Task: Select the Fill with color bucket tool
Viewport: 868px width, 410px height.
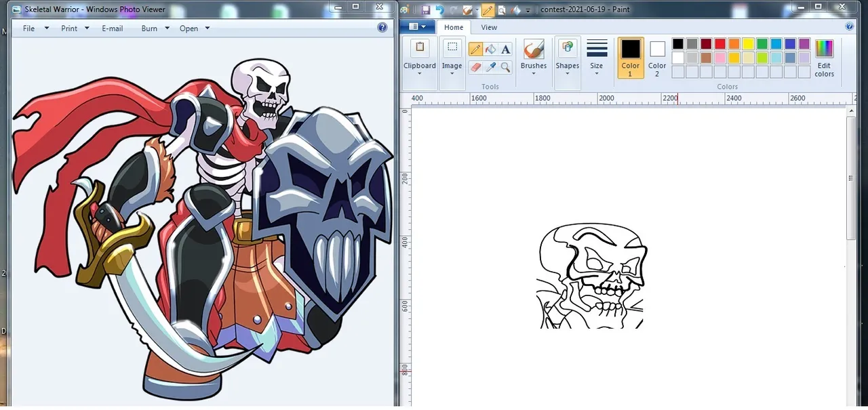Action: tap(490, 49)
